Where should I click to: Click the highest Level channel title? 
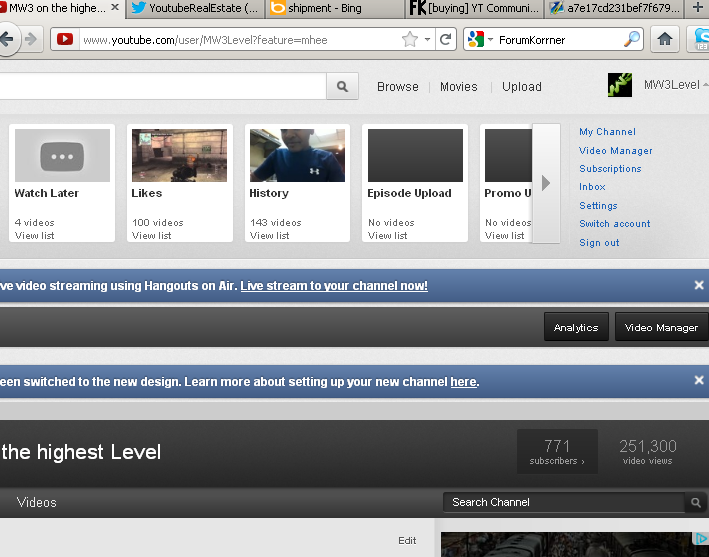pos(81,452)
